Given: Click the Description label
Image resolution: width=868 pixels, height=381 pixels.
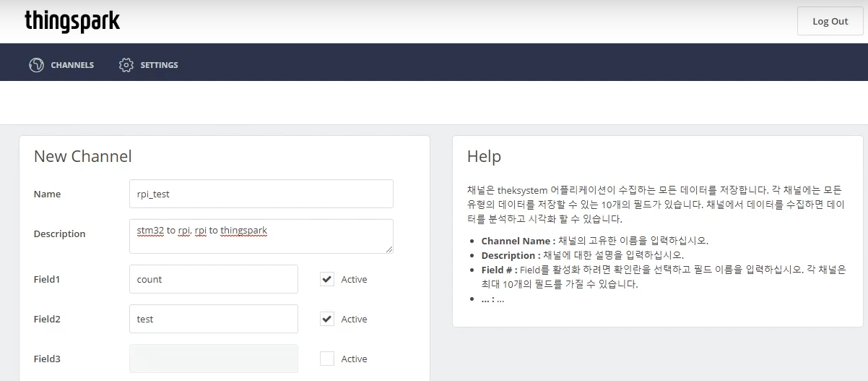Looking at the screenshot, I should pos(59,234).
